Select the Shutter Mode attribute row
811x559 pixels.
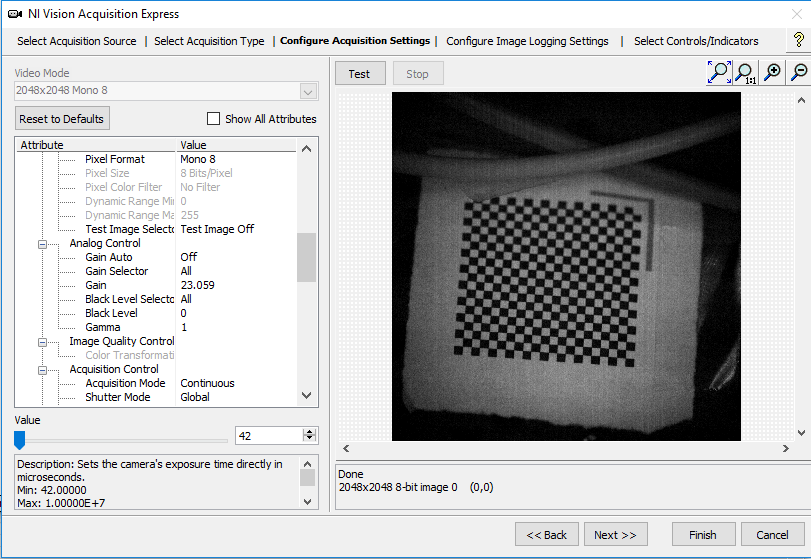coord(158,397)
